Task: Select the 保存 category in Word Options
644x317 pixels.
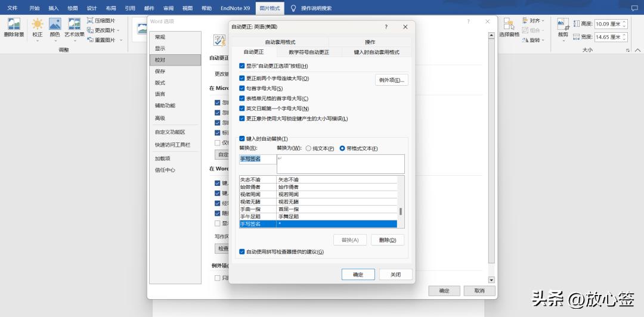Action: click(175, 71)
